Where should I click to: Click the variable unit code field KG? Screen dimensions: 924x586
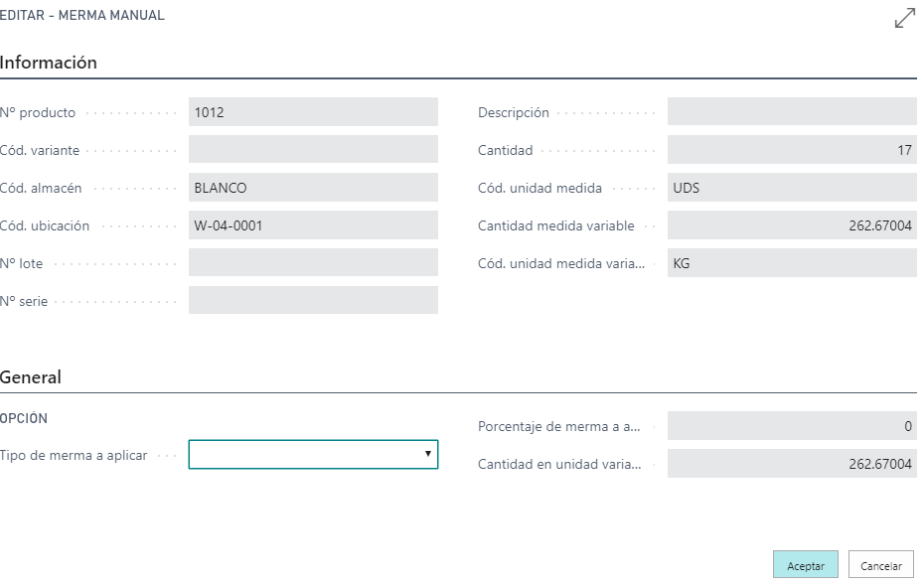point(792,262)
